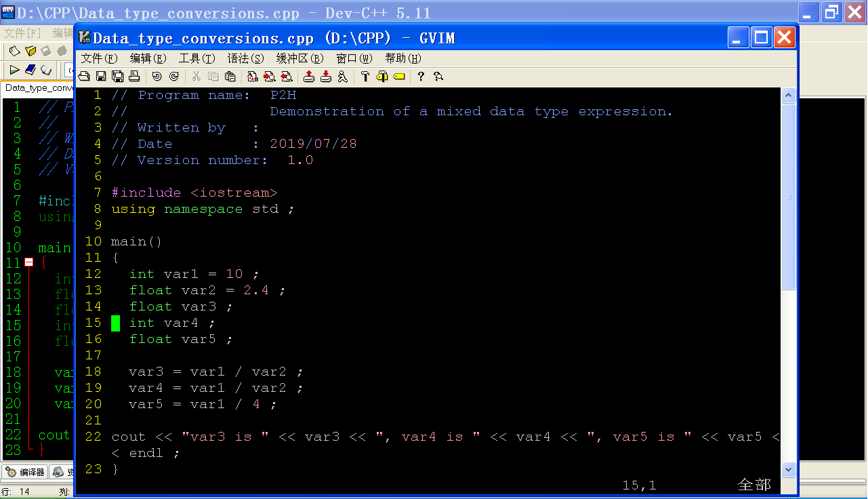The image size is (868, 499).
Task: Select the Data_type_conv file tab in Dev-C++
Action: (x=39, y=88)
